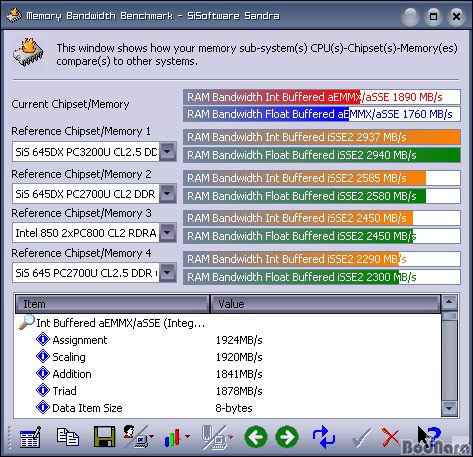The width and height of the screenshot is (473, 457).
Task: Click the 8-bytes value
Action: tap(234, 408)
